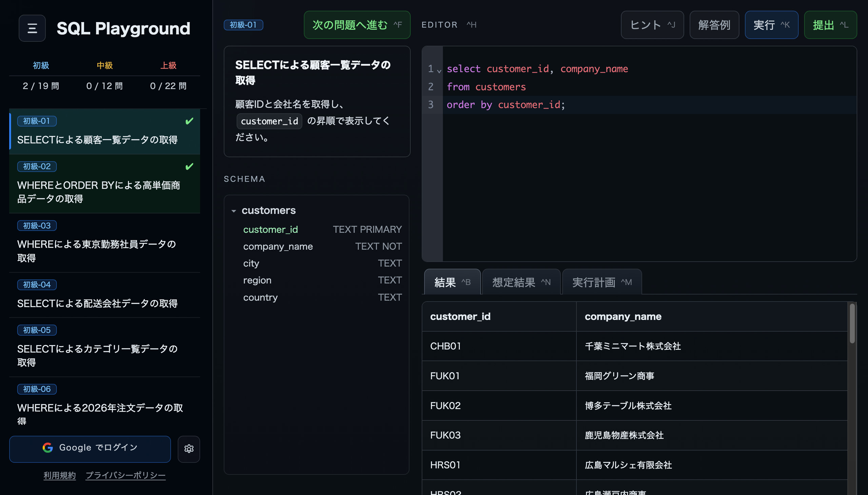Click the FUK01 result cell
This screenshot has height=495, width=868.
[x=499, y=376]
